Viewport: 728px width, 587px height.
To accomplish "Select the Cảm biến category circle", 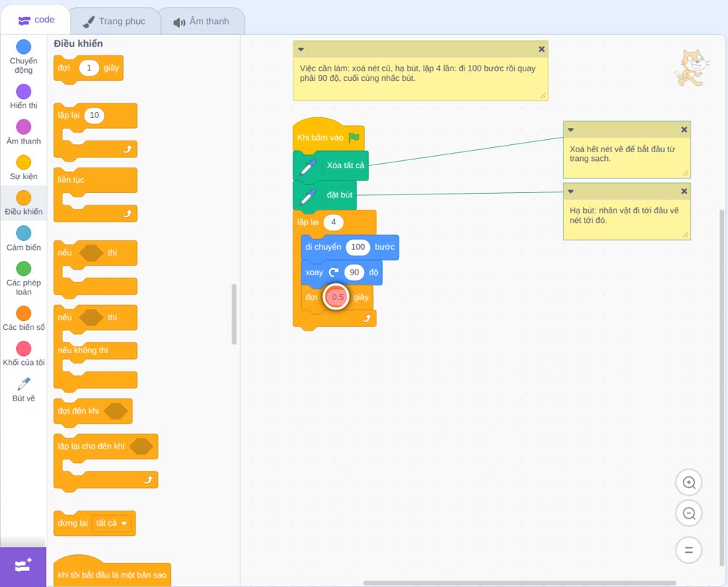I will tap(24, 233).
